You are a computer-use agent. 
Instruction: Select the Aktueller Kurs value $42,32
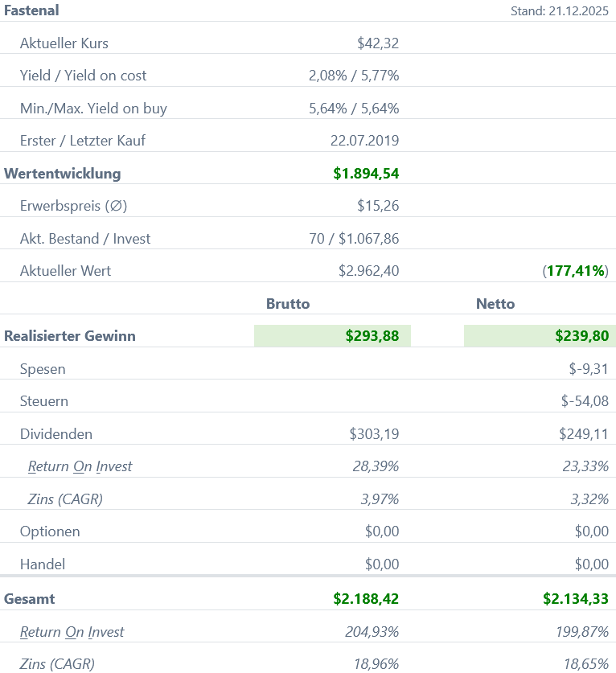[377, 43]
